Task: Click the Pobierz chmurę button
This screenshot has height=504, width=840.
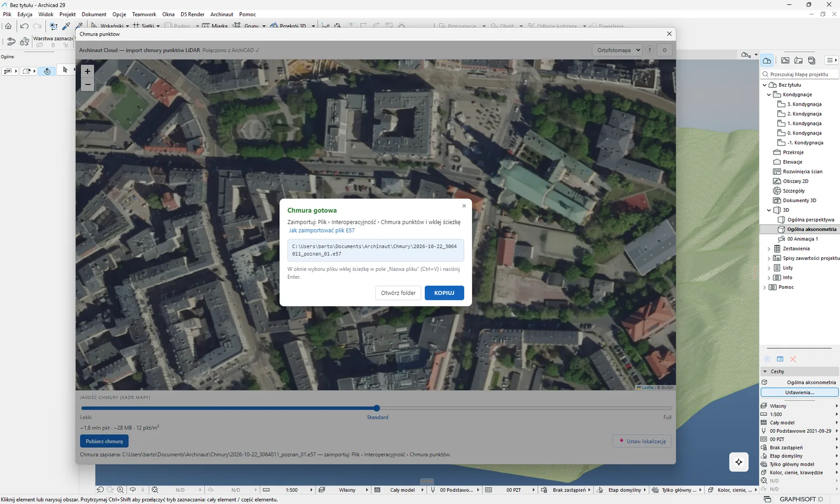Action: pos(104,441)
